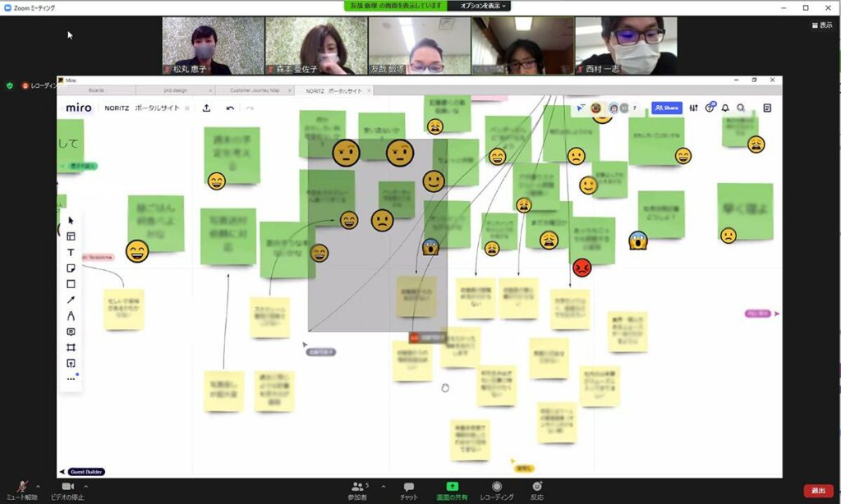
Task: Star the NORITZ ポータルサイト board
Action: [187, 108]
